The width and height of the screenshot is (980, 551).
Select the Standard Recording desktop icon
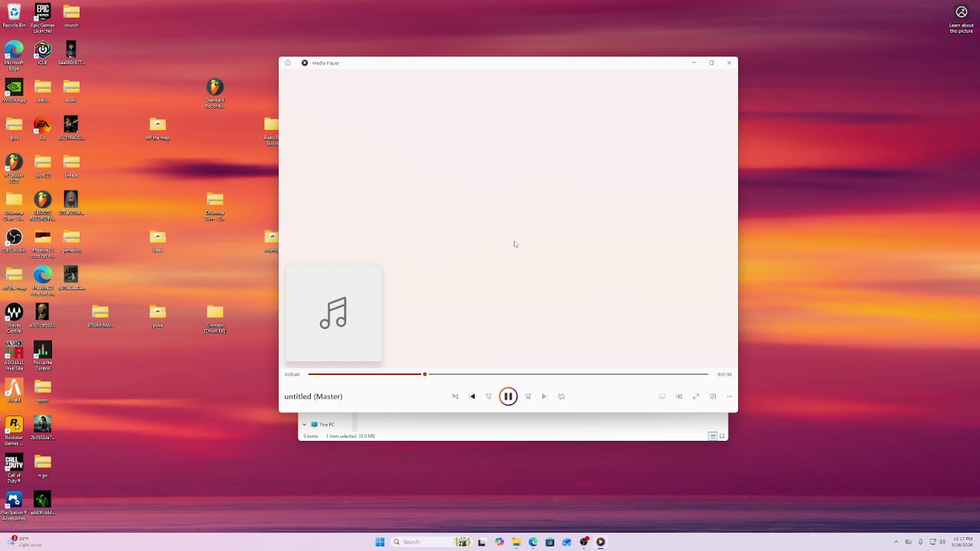pos(215,93)
